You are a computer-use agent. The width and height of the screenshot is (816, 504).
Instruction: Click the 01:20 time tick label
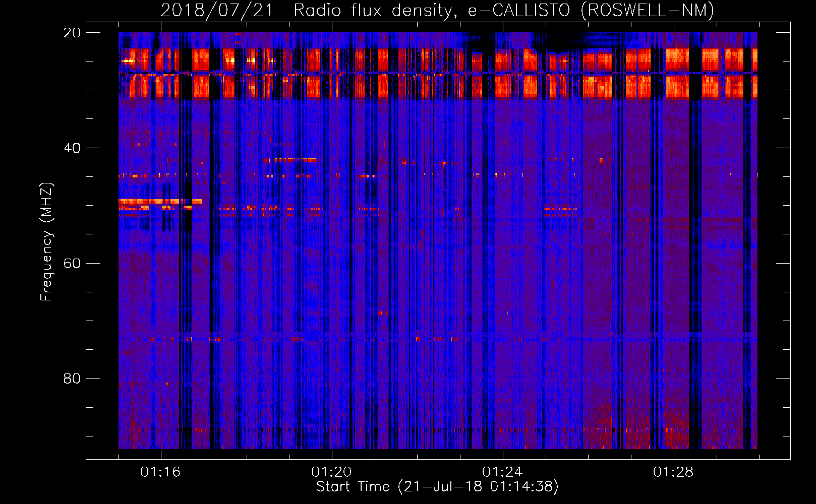click(331, 472)
